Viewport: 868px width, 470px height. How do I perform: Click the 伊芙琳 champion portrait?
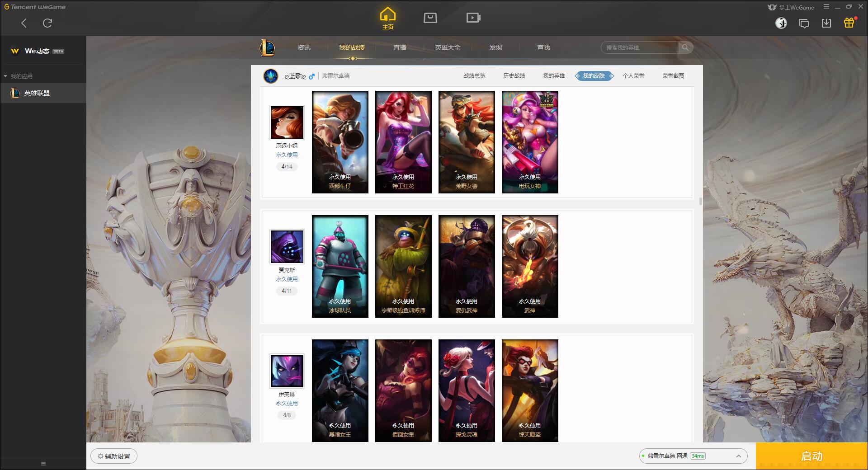point(287,371)
